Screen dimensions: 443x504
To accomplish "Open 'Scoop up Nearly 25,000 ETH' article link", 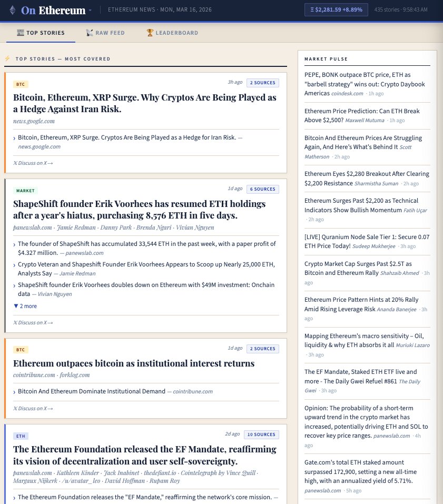I will [146, 269].
